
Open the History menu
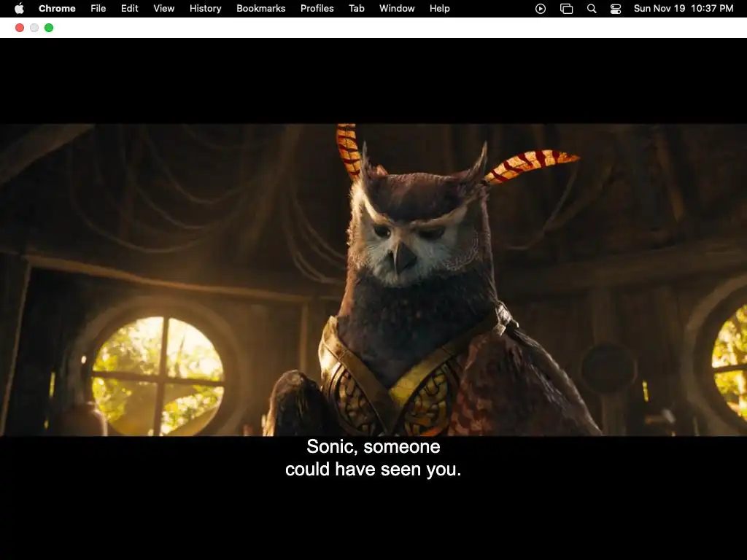(x=205, y=9)
